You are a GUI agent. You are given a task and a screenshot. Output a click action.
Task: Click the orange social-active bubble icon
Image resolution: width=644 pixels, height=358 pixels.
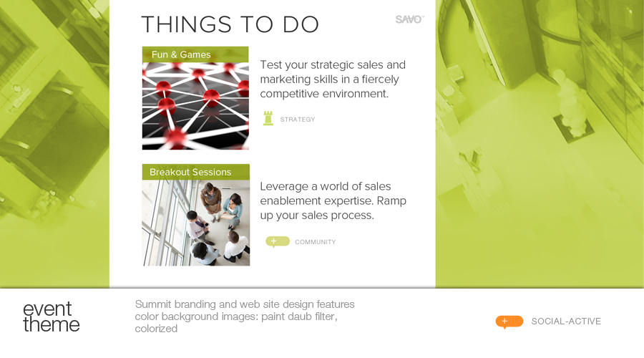coord(509,321)
